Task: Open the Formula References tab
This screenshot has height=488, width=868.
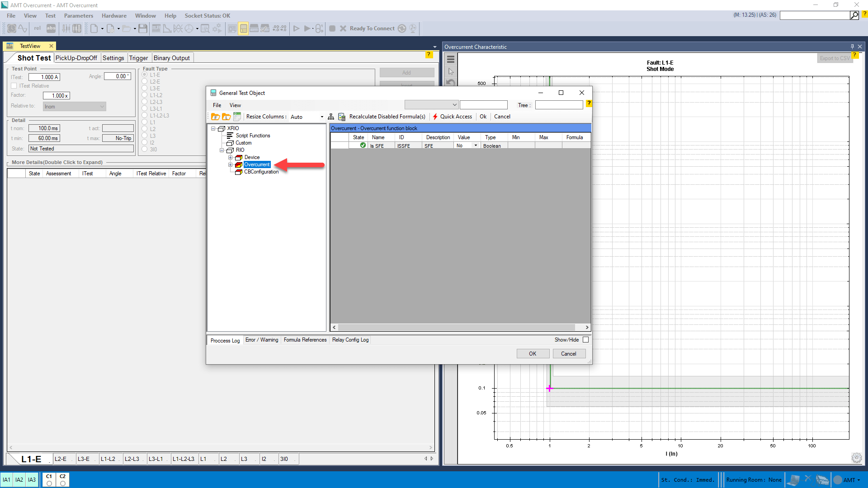Action: 305,340
